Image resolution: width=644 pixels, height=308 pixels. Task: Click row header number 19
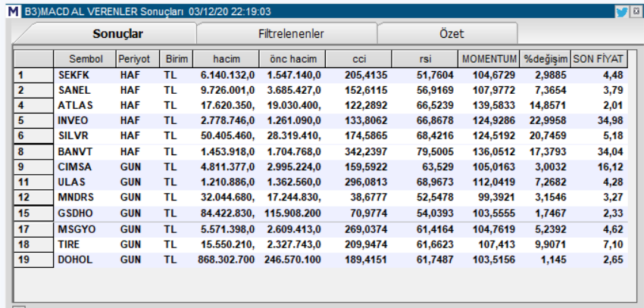pos(33,260)
